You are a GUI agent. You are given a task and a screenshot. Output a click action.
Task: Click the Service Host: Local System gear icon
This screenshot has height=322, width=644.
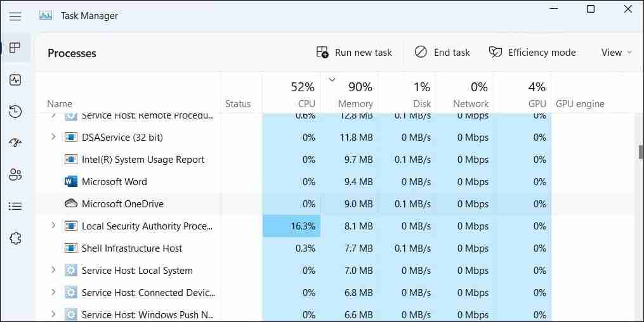71,270
